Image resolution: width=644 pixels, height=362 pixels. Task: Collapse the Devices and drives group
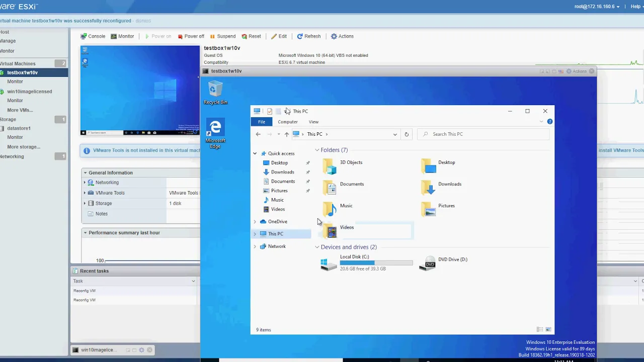tap(317, 247)
